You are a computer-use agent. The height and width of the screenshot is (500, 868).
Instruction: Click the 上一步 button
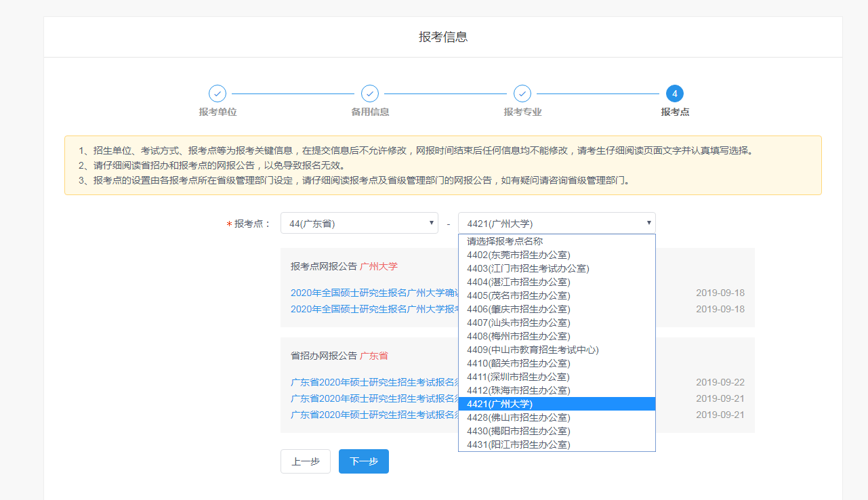[305, 461]
